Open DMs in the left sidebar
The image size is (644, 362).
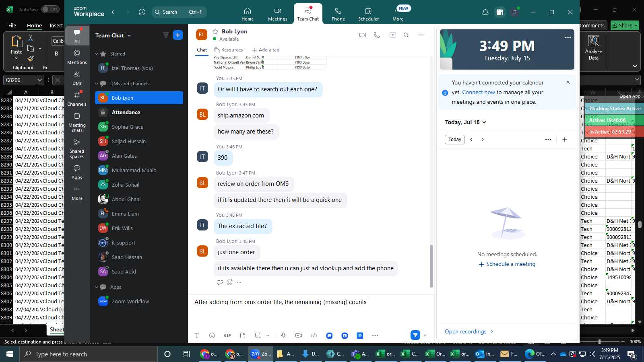pyautogui.click(x=77, y=78)
